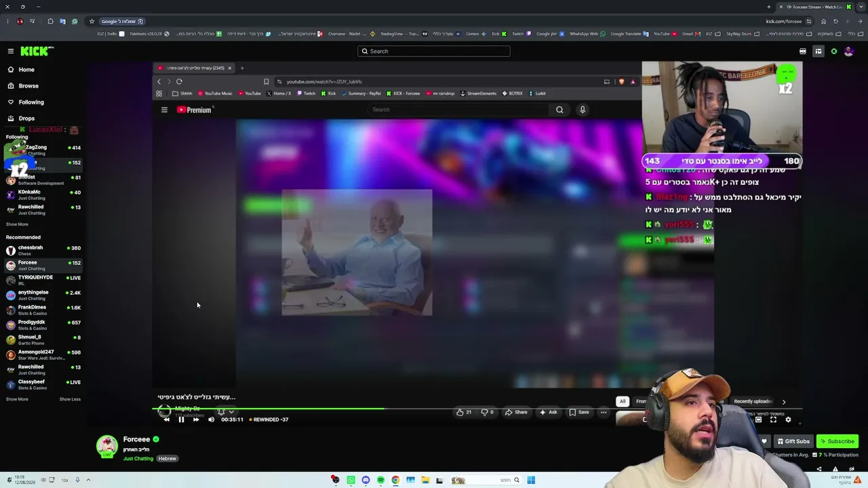Image resolution: width=868 pixels, height=488 pixels.
Task: Open File Explorer from taskbar
Action: tap(425, 481)
